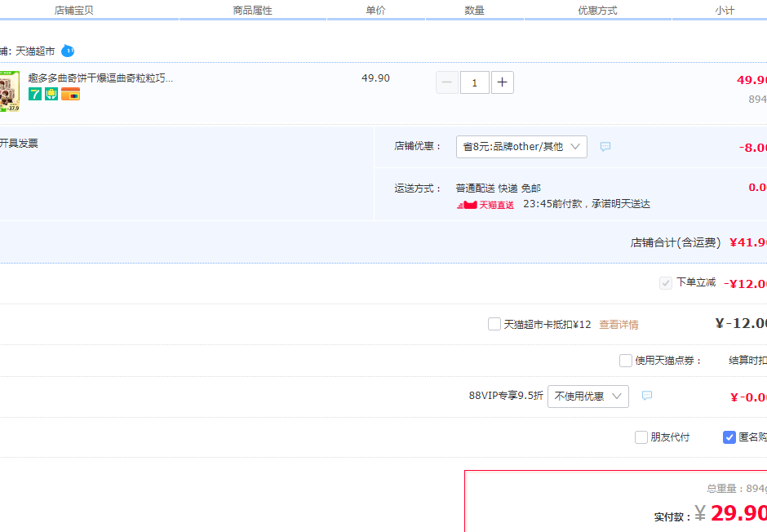Check the 使用天猫点券 checkbox

(626, 361)
